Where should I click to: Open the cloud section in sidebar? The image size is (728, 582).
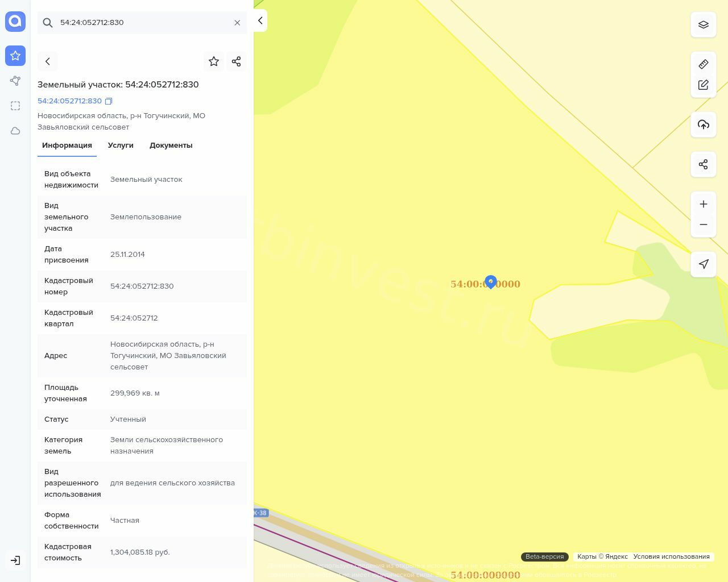click(15, 131)
